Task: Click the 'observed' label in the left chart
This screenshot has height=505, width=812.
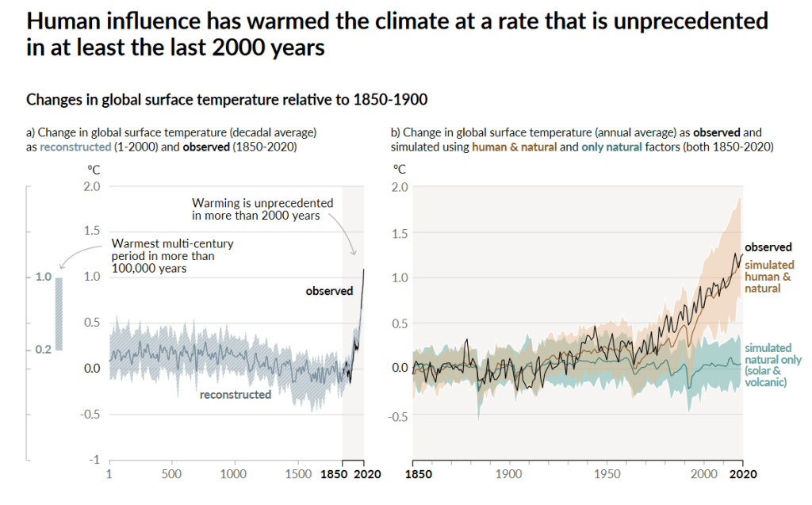Action: tap(329, 291)
